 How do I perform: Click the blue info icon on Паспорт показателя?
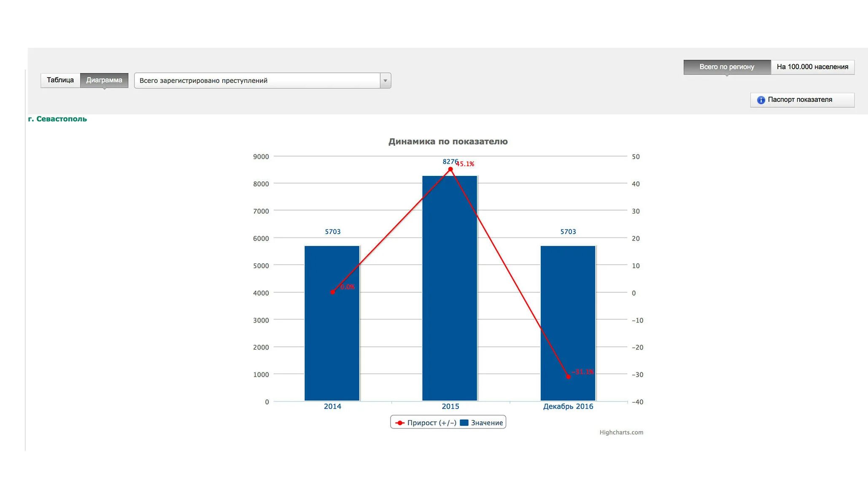click(761, 100)
